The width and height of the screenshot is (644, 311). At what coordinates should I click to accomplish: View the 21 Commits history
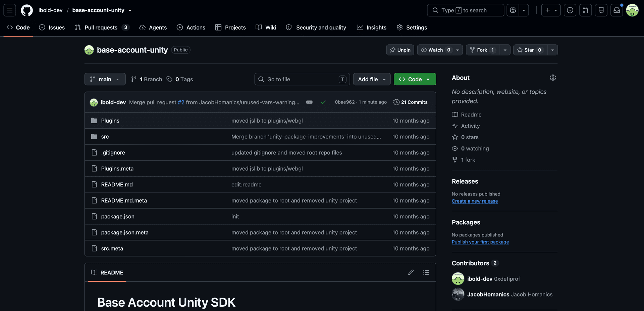[x=411, y=102]
